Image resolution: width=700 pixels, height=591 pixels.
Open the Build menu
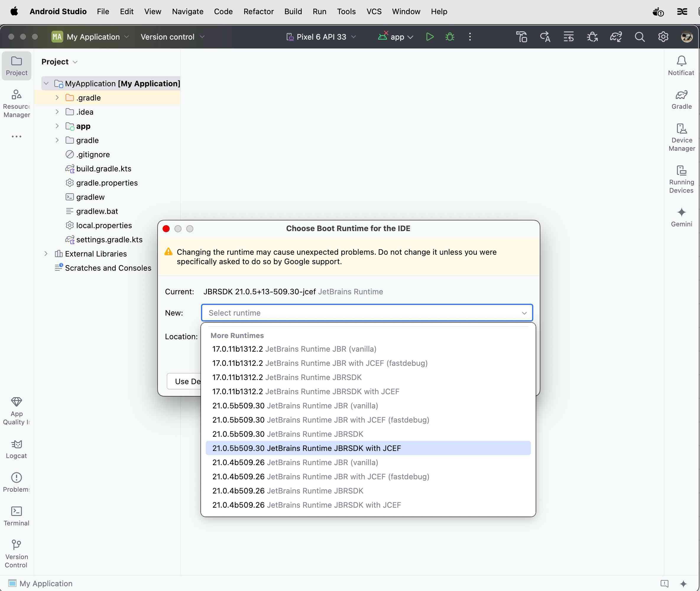[x=293, y=12]
